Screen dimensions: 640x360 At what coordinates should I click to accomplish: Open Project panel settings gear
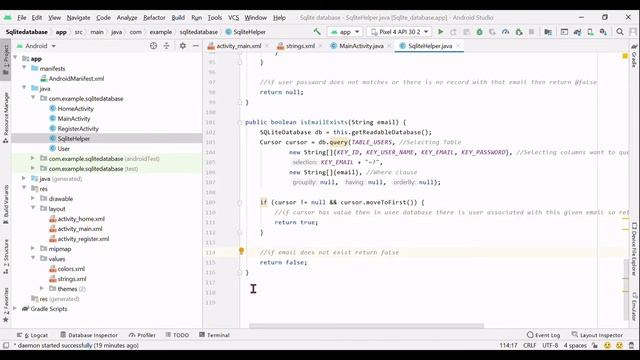(x=182, y=46)
